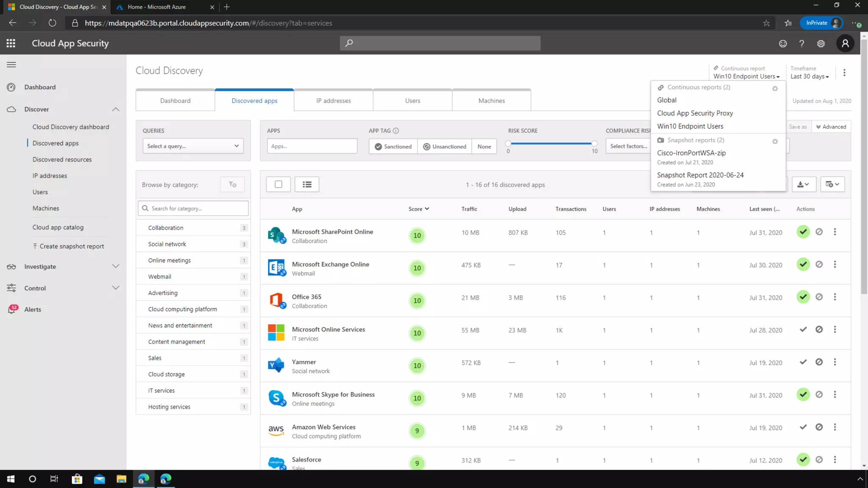This screenshot has height=488, width=868.
Task: Click the help question mark icon
Action: pos(801,43)
